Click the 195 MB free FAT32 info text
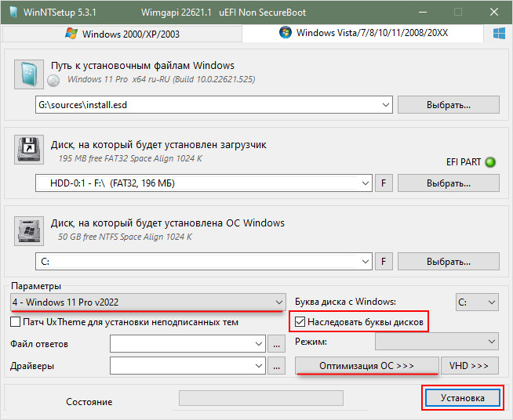Screen dimensions: 513x420 tap(130, 158)
